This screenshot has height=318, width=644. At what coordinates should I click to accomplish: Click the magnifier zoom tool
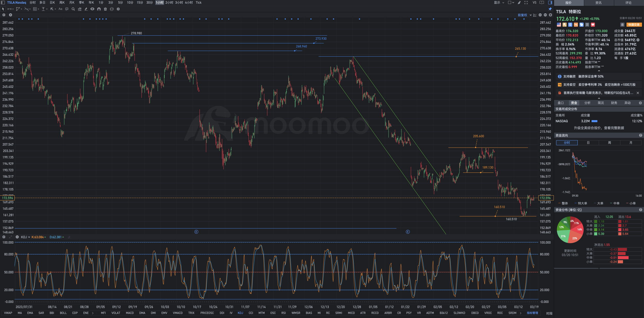pyautogui.click(x=73, y=9)
